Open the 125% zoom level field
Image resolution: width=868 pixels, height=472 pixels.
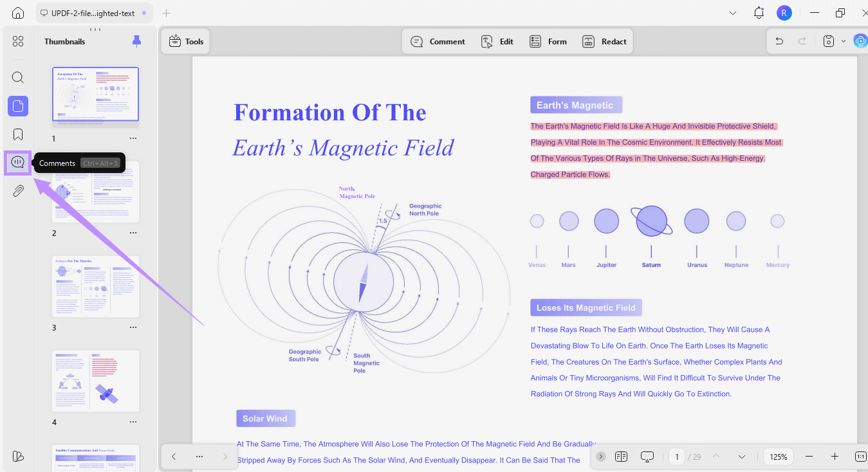click(779, 457)
